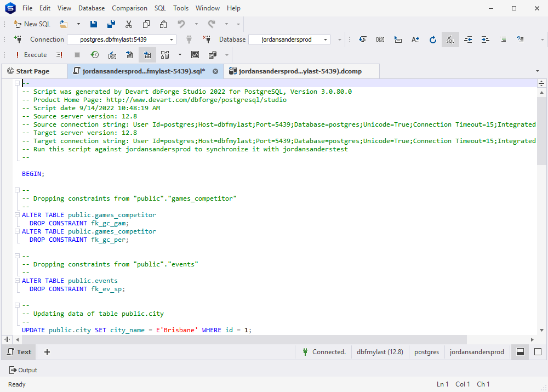The width and height of the screenshot is (548, 392).
Task: Collapse the ALTER TABLE fk_gc_gam statement
Action: [x=17, y=215]
